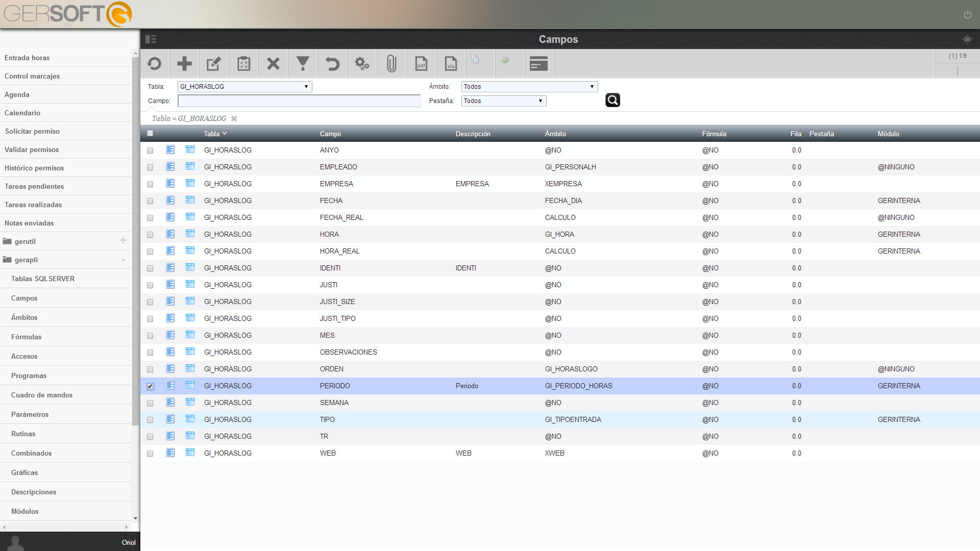
Task: Remove the Tabla = GI_HORASLOG filter tag
Action: [x=234, y=118]
